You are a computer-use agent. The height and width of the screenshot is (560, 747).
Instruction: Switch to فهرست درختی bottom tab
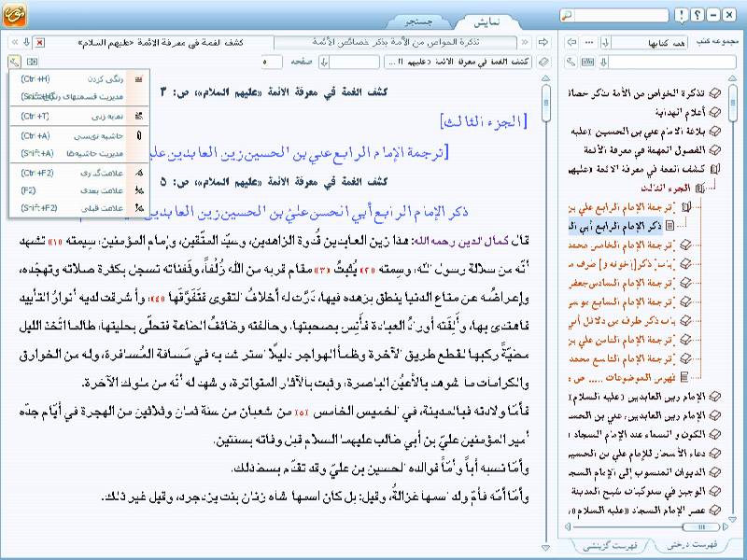[692, 544]
